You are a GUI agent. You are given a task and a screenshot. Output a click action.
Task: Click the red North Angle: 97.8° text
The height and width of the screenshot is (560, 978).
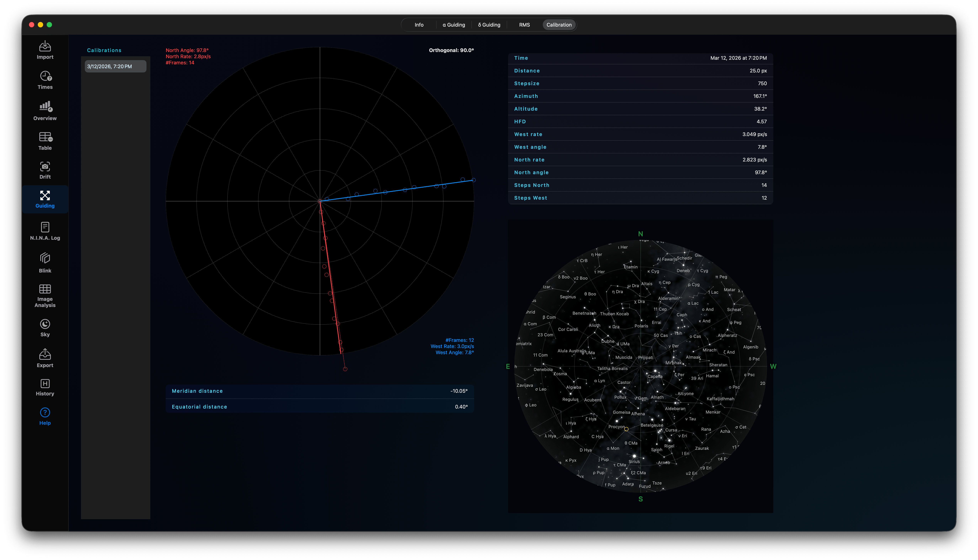[187, 50]
